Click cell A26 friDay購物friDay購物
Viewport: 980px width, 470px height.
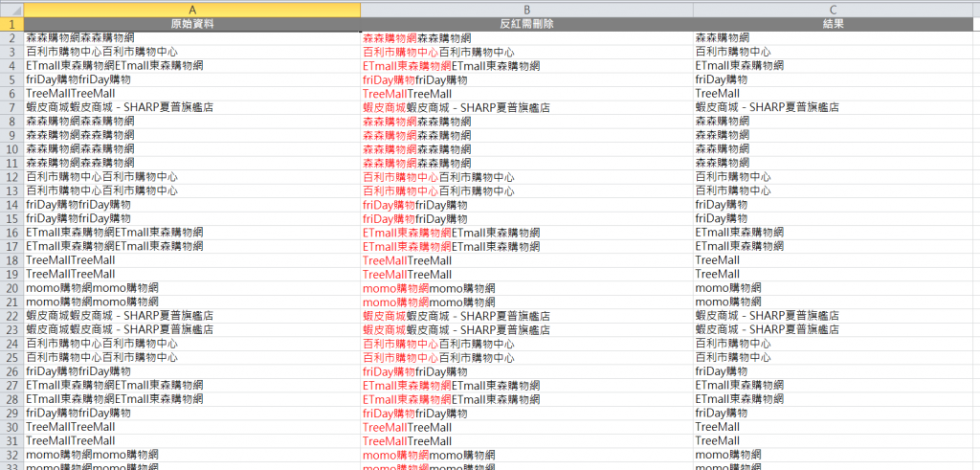point(191,371)
